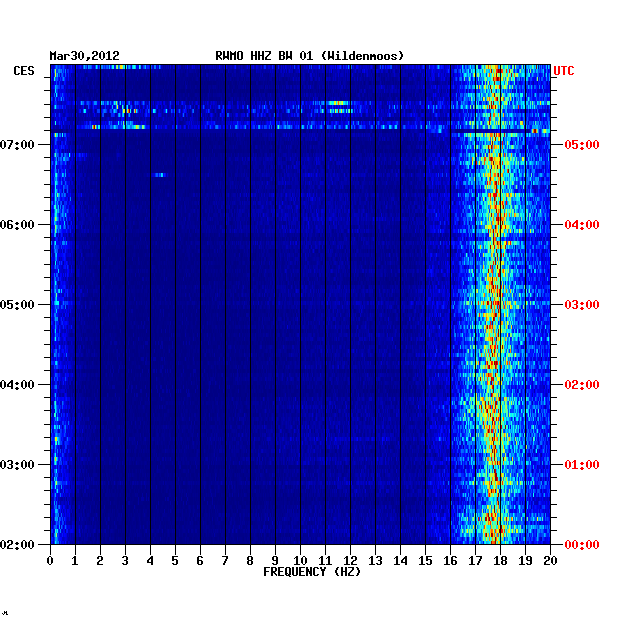Click frequency axis label 8
630x624 pixels.
point(250,561)
